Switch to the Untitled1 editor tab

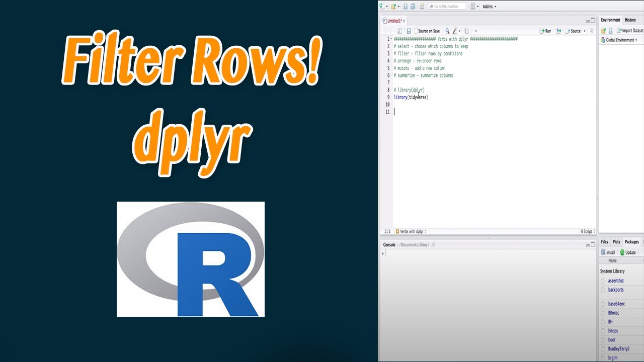coord(393,21)
